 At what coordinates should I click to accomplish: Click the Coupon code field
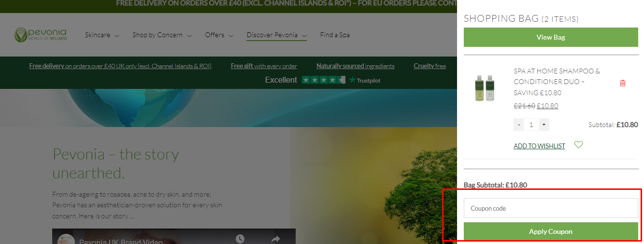pos(551,208)
